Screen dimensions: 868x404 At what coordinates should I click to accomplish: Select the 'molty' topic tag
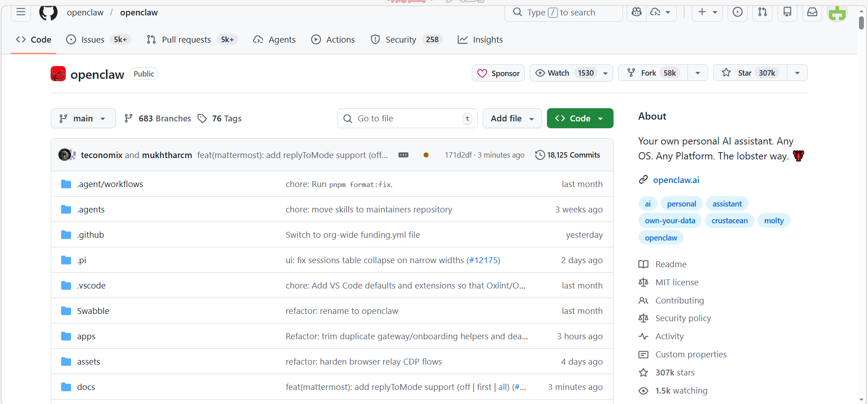click(774, 221)
